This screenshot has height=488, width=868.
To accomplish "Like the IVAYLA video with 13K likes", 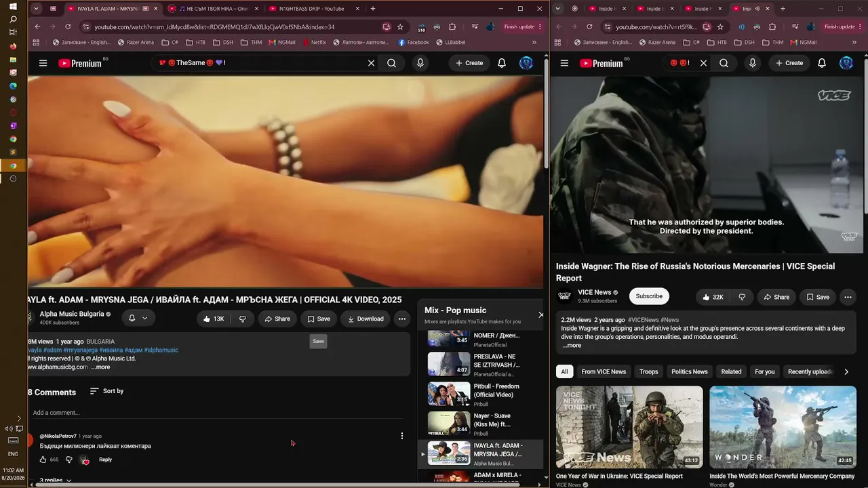I will click(x=214, y=319).
